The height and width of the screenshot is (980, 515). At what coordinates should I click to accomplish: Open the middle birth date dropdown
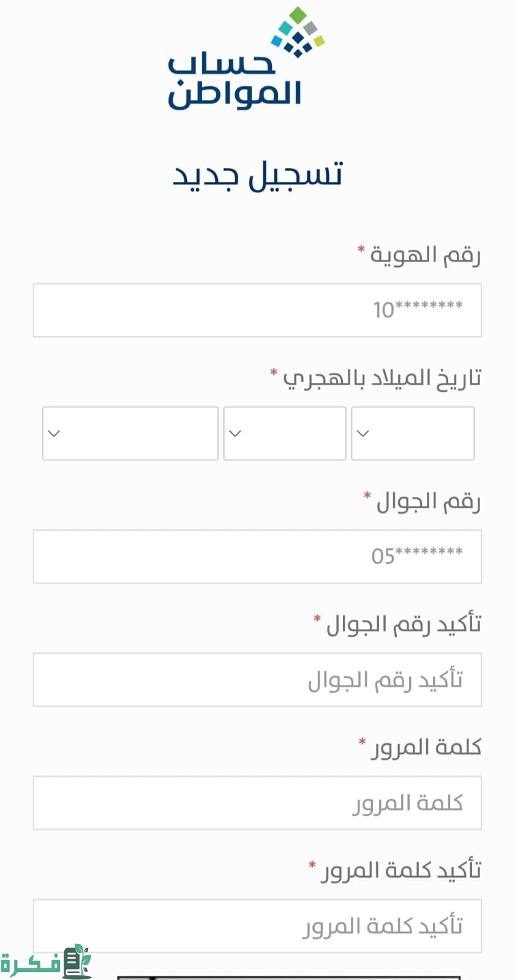coord(285,433)
